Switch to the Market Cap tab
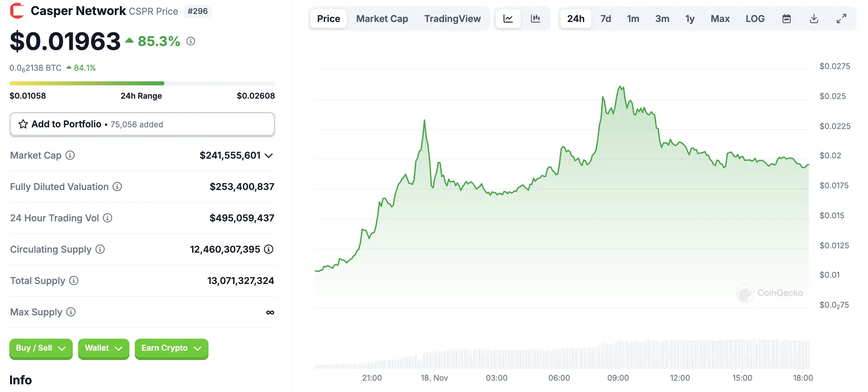868x392 pixels. [x=382, y=19]
